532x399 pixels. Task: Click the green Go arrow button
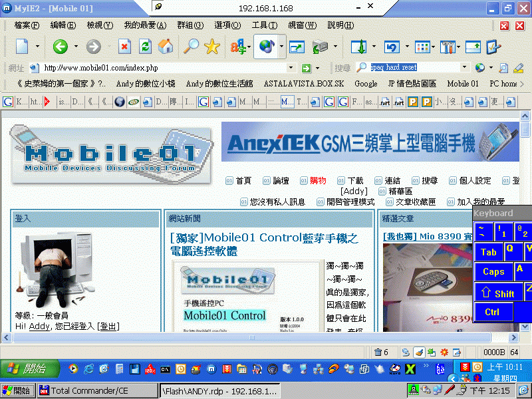(307, 68)
